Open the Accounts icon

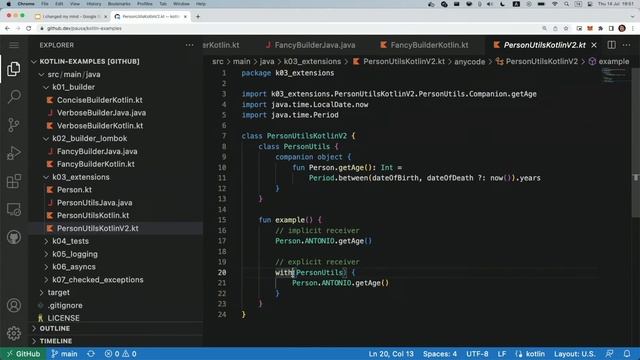click(13, 305)
